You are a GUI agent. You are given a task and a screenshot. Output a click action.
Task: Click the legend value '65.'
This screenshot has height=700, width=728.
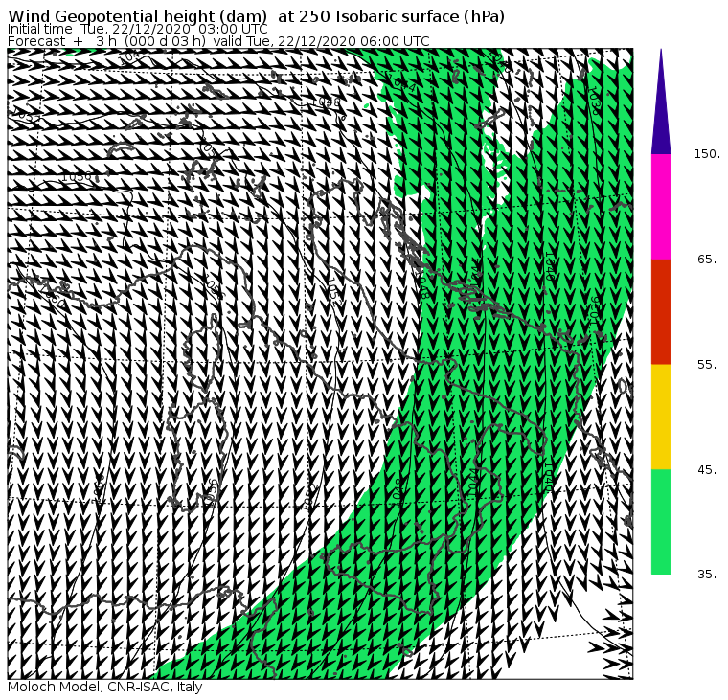pos(707,259)
